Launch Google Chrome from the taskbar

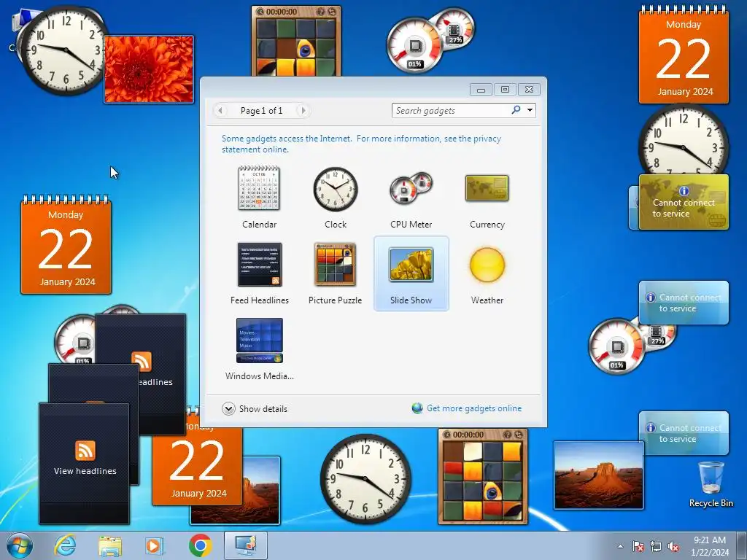[200, 545]
